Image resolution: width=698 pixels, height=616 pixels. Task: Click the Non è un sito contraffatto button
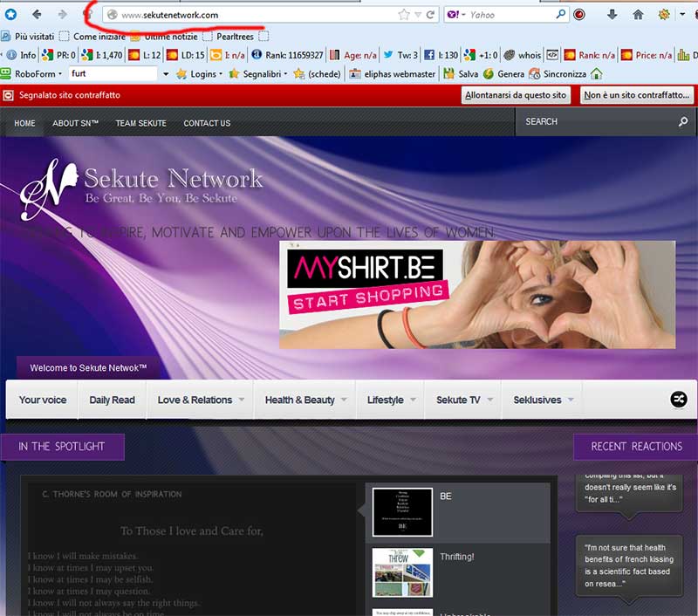point(637,95)
